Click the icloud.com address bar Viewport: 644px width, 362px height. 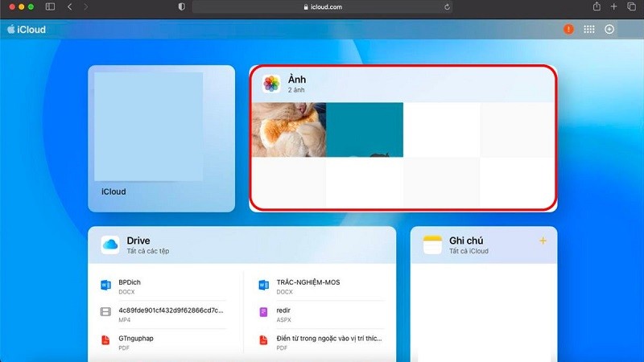pos(323,6)
